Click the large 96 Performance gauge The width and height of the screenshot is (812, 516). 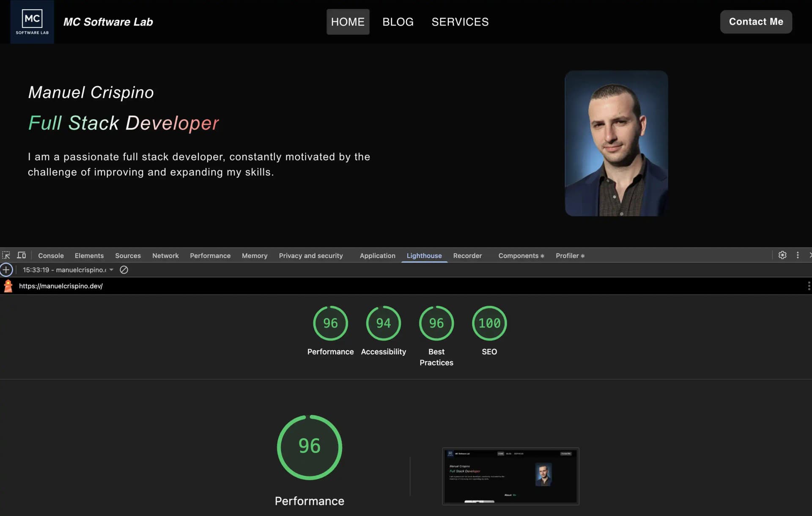tap(309, 447)
